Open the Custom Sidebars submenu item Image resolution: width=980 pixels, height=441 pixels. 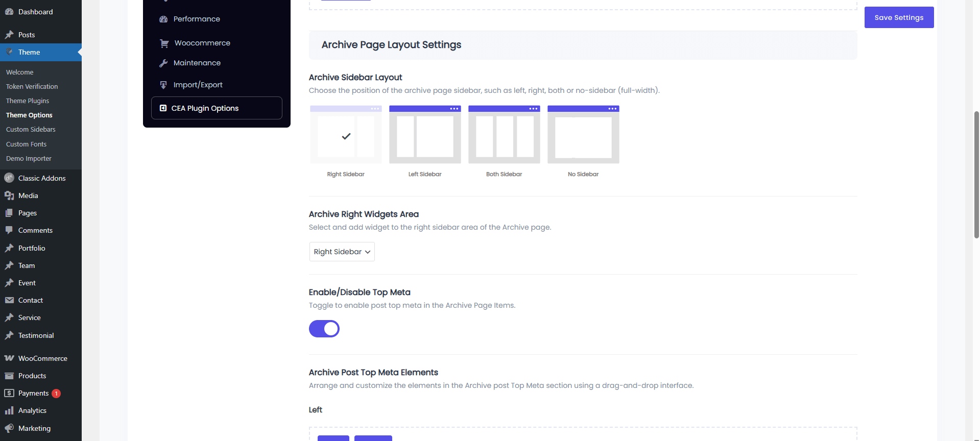31,130
